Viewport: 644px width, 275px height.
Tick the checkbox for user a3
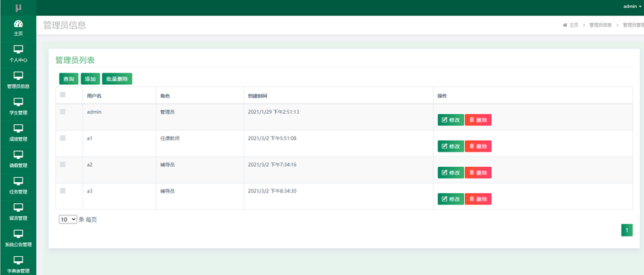63,190
